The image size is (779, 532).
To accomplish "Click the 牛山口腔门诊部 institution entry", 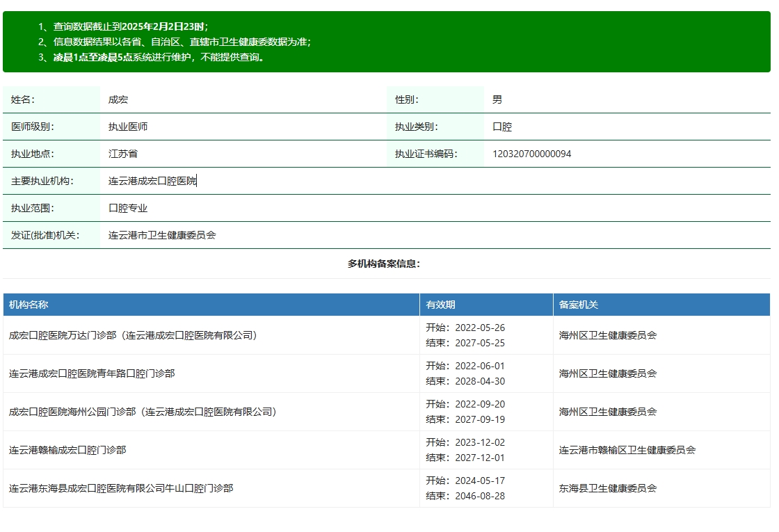I will click(x=121, y=488).
